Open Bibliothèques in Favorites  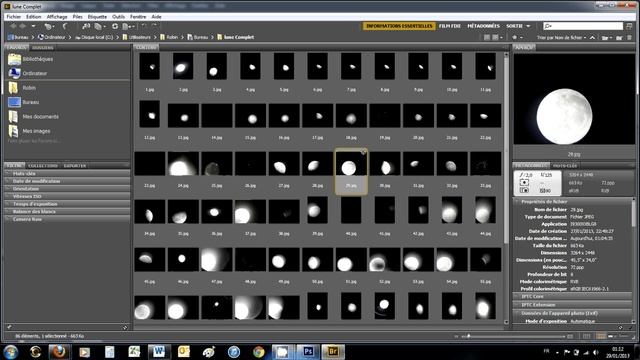[38, 59]
